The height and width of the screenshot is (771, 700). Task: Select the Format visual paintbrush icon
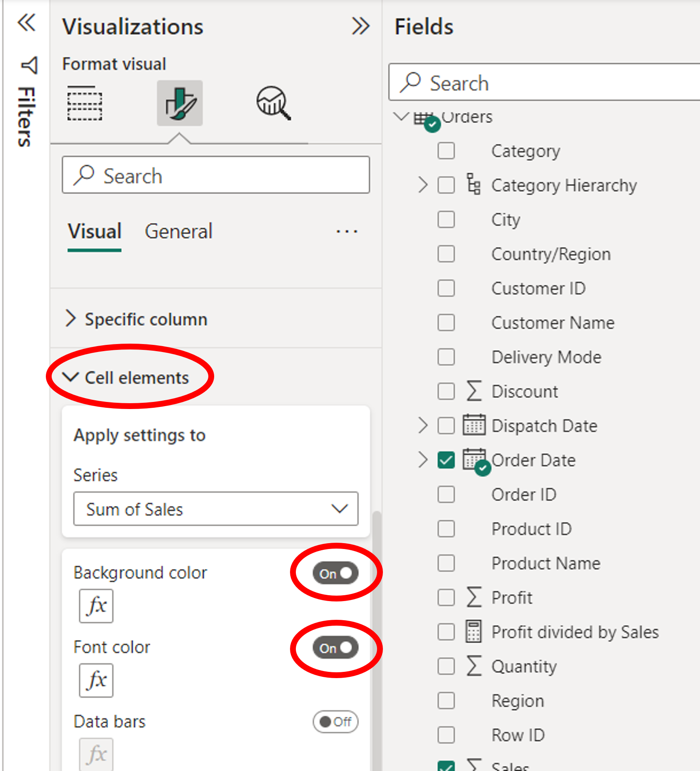click(179, 103)
